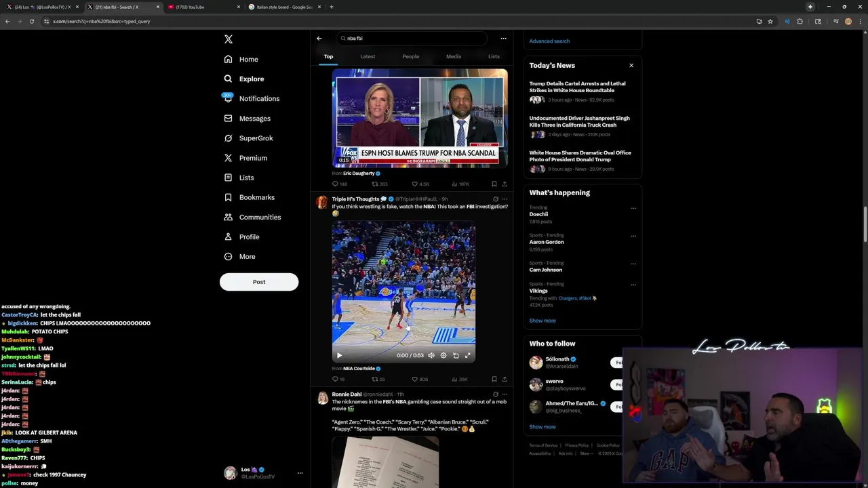Bookmark this page with the browser star
868x488 pixels.
770,21
